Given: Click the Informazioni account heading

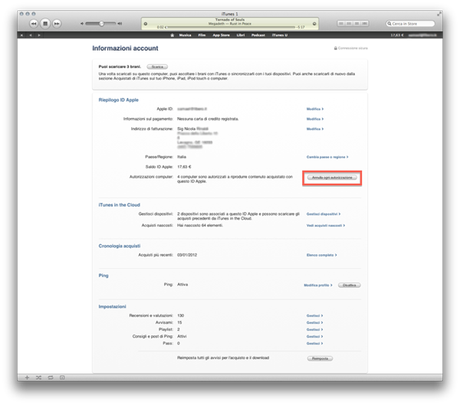Looking at the screenshot, I should (125, 48).
